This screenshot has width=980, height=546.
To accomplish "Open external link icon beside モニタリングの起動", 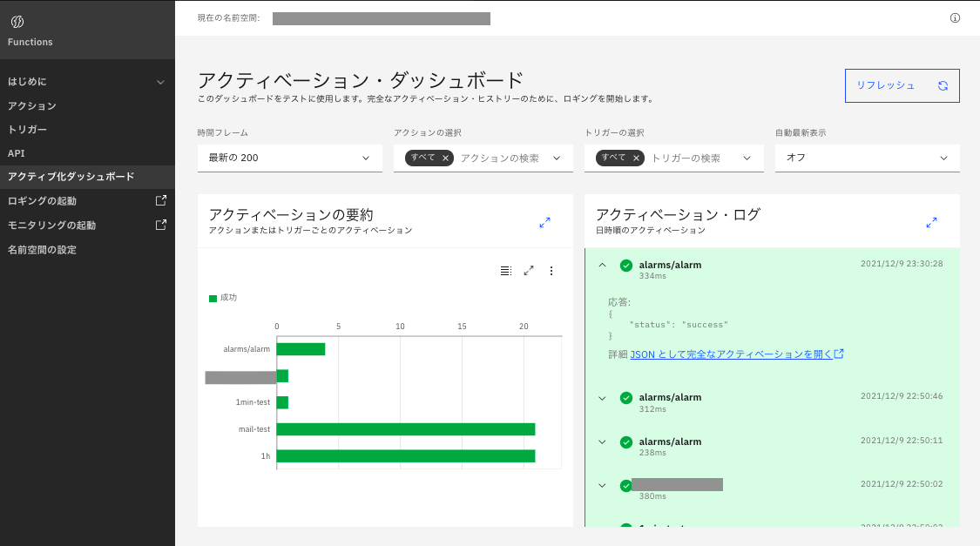I will point(160,225).
